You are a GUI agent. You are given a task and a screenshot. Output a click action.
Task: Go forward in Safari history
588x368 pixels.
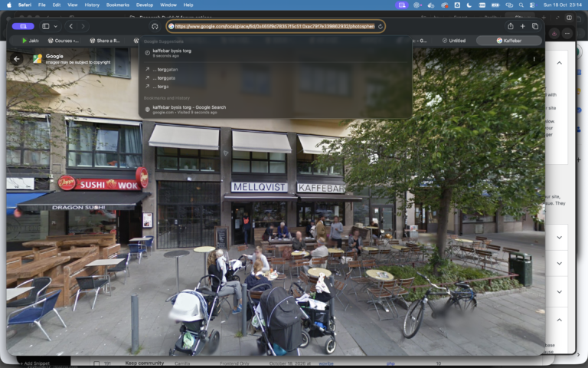(83, 26)
